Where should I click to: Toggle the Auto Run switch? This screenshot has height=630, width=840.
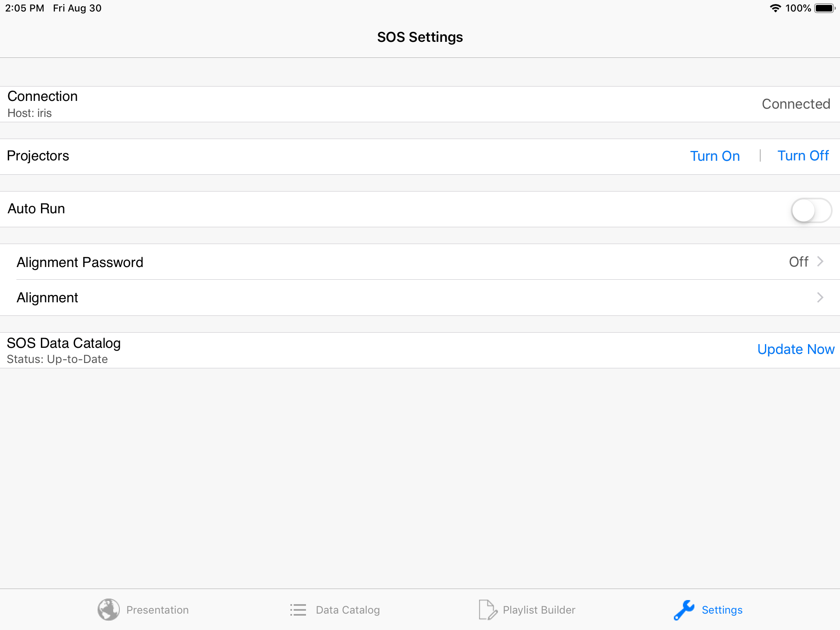[812, 209]
